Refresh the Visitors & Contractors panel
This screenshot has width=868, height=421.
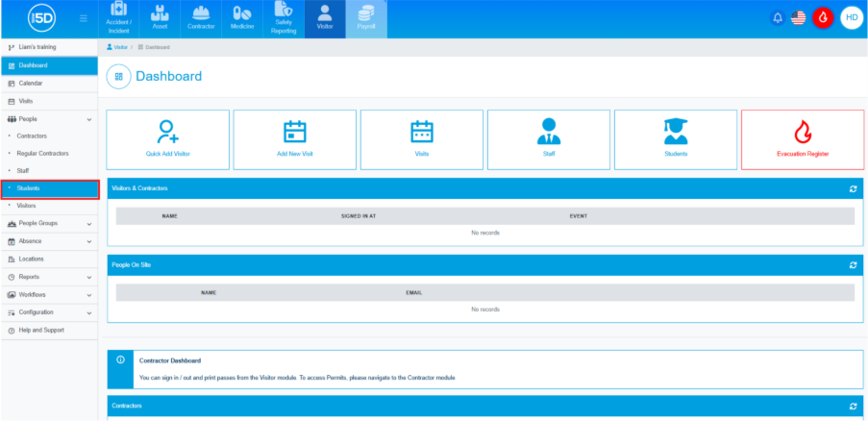853,188
